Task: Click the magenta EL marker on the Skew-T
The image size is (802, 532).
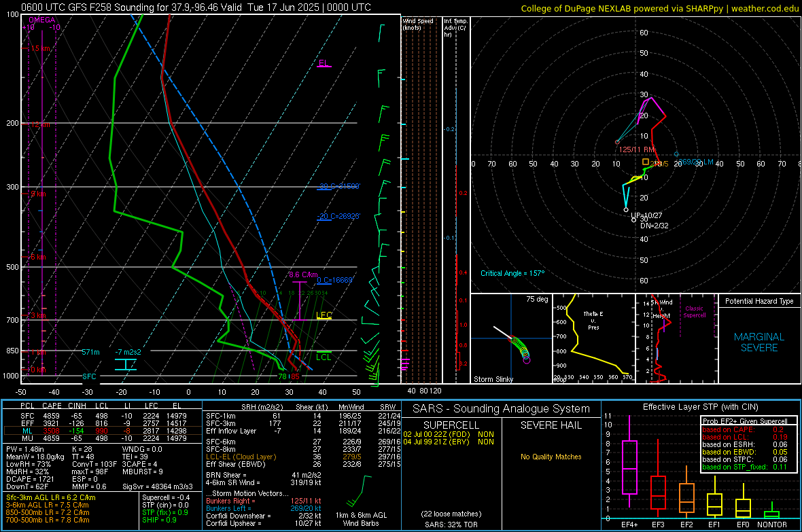Action: pos(324,63)
